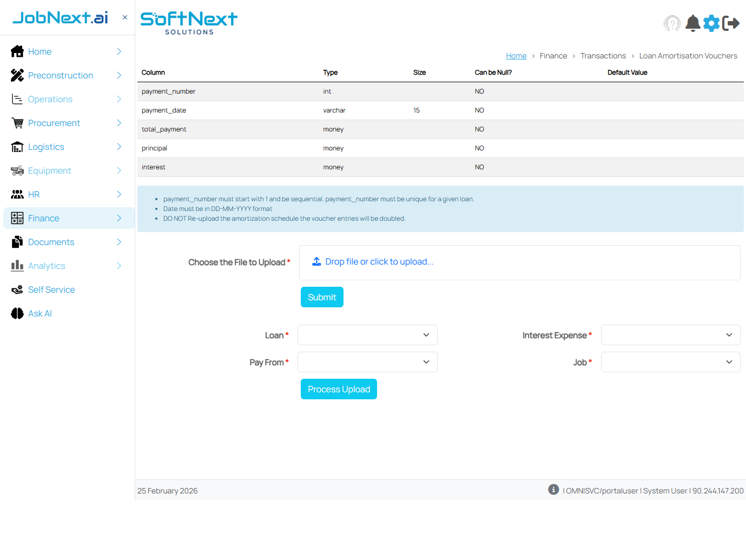746x560 pixels.
Task: Select the Self Service sidebar icon
Action: tap(17, 289)
